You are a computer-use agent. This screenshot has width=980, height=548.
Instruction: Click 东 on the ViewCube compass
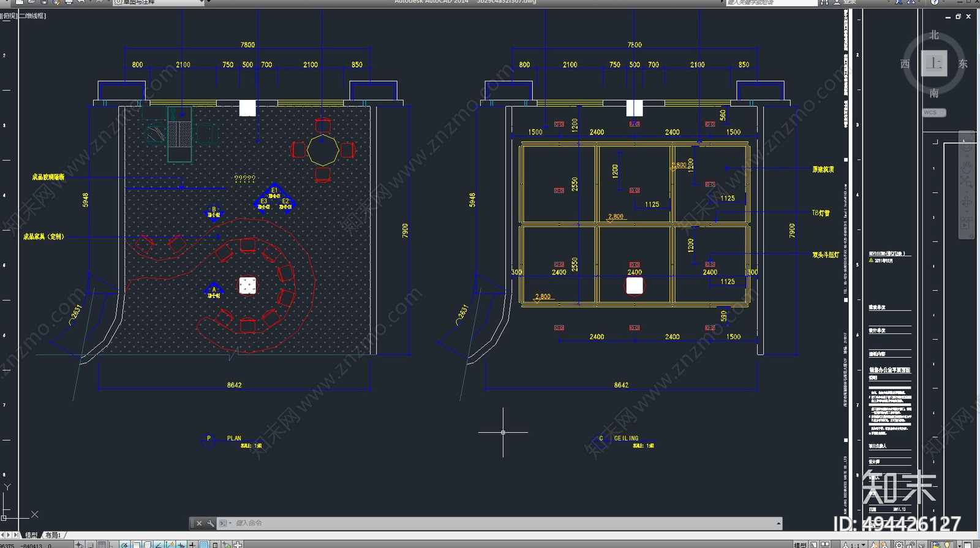coord(963,64)
